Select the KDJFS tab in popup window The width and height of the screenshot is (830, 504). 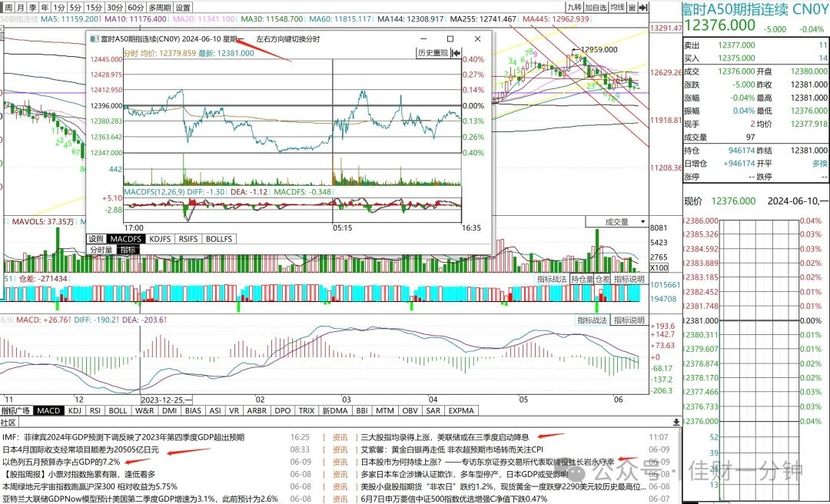[x=160, y=239]
